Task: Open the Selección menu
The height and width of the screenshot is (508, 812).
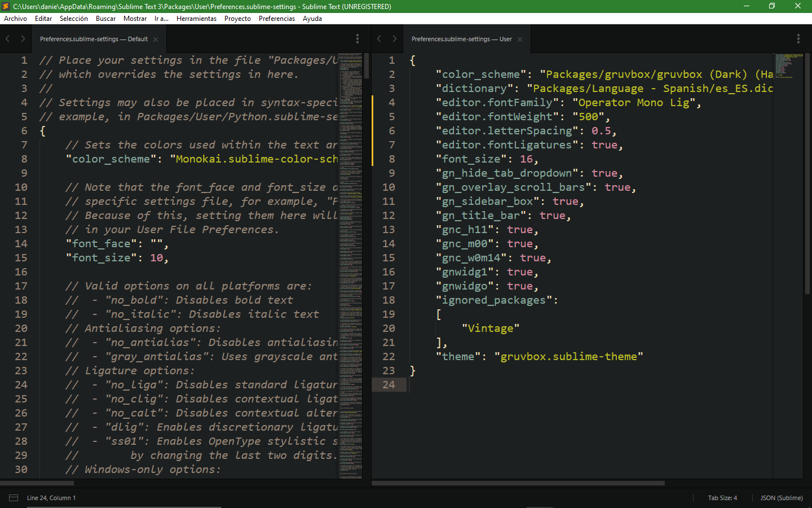Action: [74, 19]
